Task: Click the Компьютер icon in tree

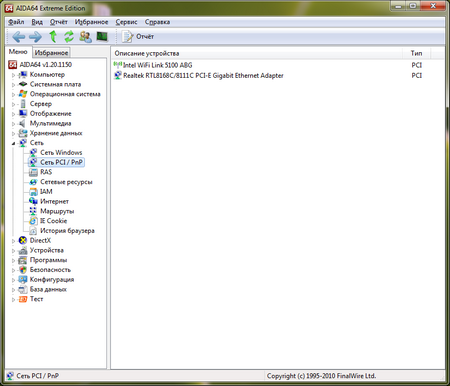Action: coord(23,74)
